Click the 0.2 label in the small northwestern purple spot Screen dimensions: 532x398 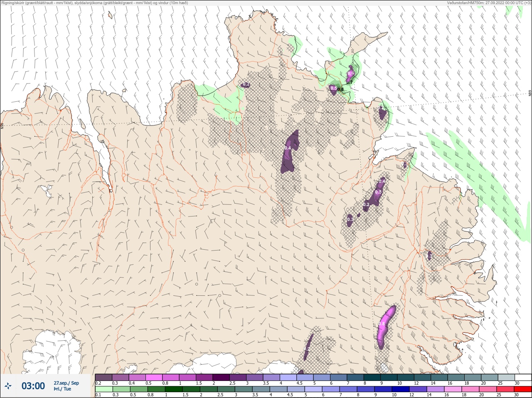[246, 84]
